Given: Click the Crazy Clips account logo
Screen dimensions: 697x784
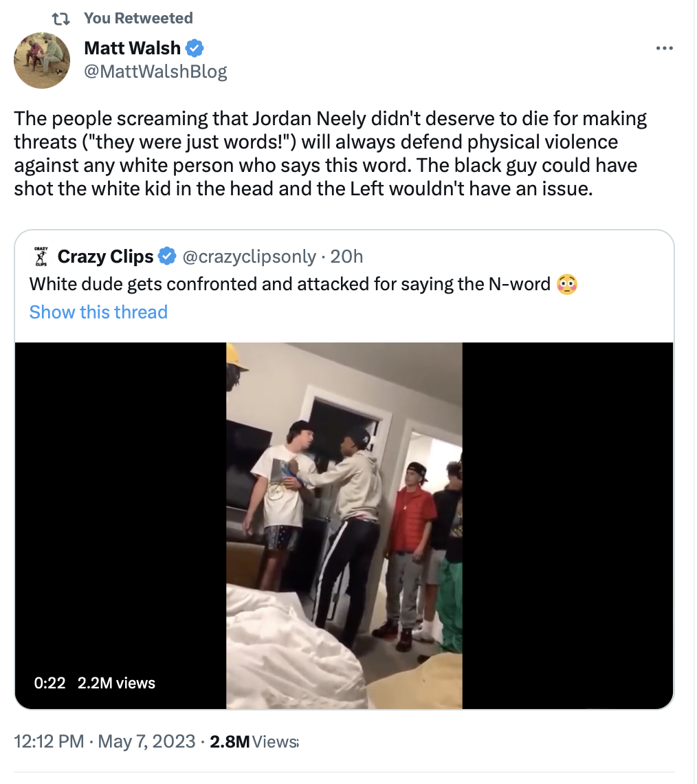Looking at the screenshot, I should tap(41, 257).
